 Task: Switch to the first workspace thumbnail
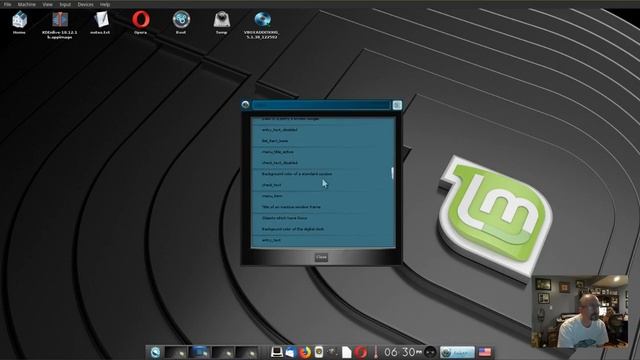176,352
